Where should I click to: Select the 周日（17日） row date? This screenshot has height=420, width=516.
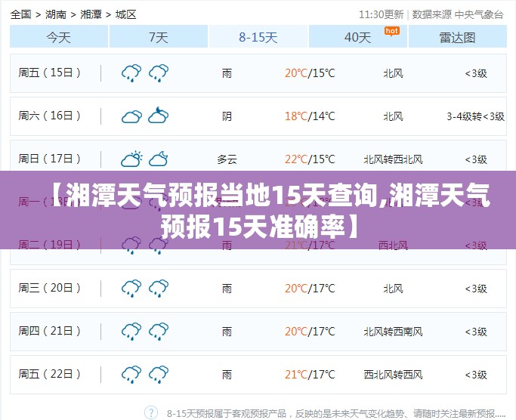click(x=49, y=159)
